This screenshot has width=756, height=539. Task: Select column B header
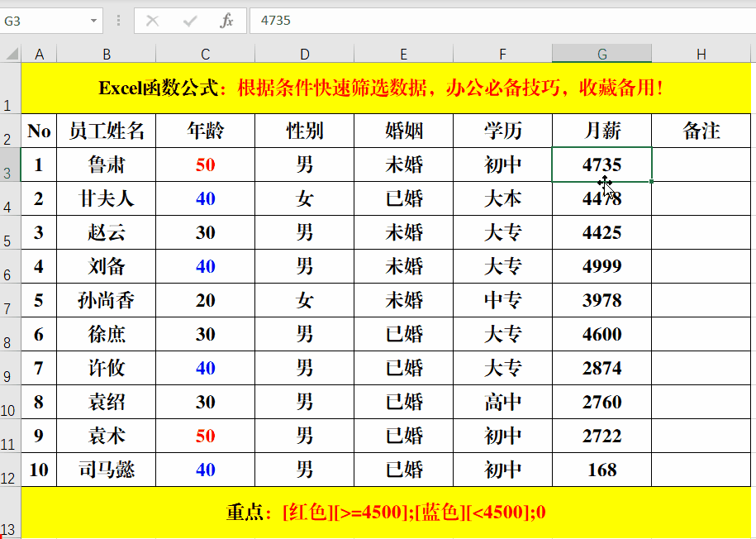[x=107, y=54]
